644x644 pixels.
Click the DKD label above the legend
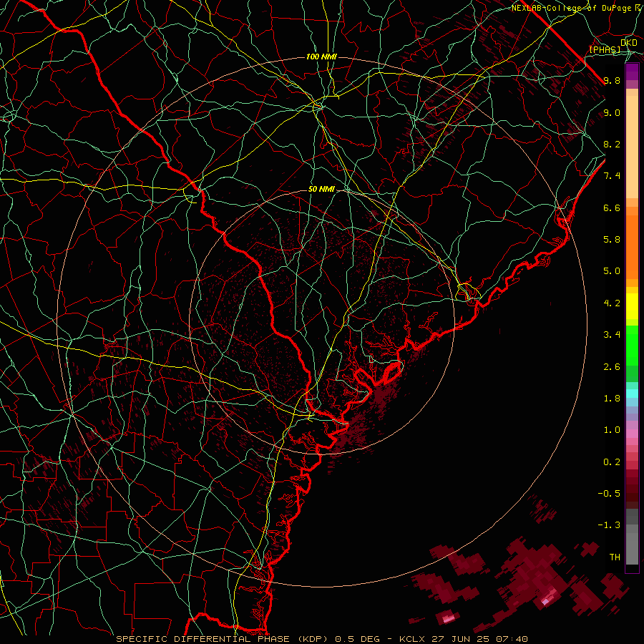628,43
